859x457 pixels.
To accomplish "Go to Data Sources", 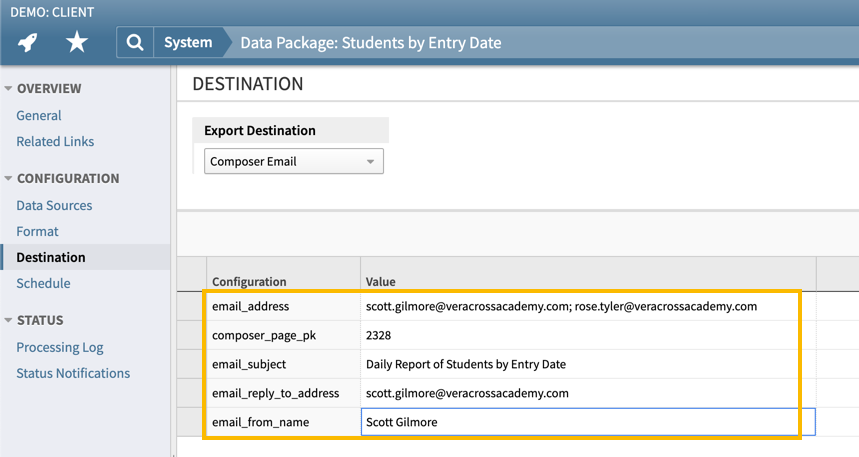I will (x=54, y=205).
